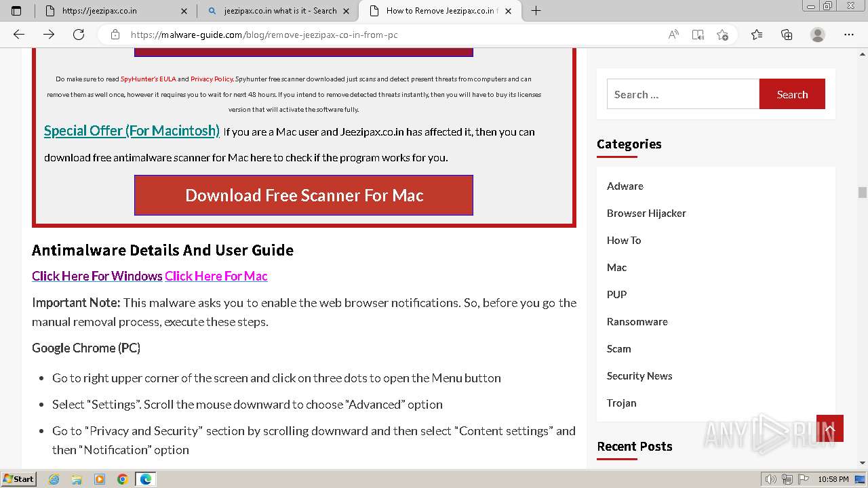Open the Ransomware category
Image resolution: width=868 pixels, height=488 pixels.
637,321
